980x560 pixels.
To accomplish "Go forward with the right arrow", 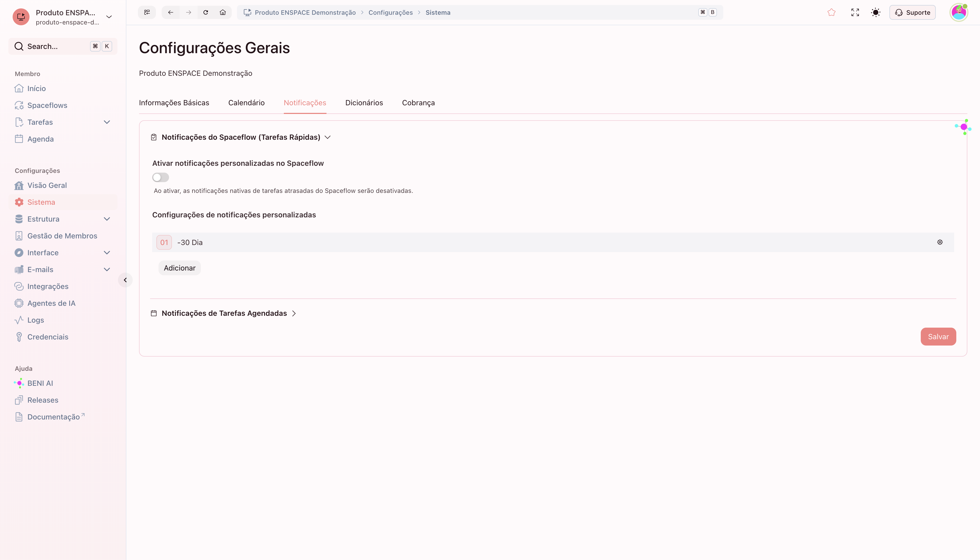I will click(189, 12).
